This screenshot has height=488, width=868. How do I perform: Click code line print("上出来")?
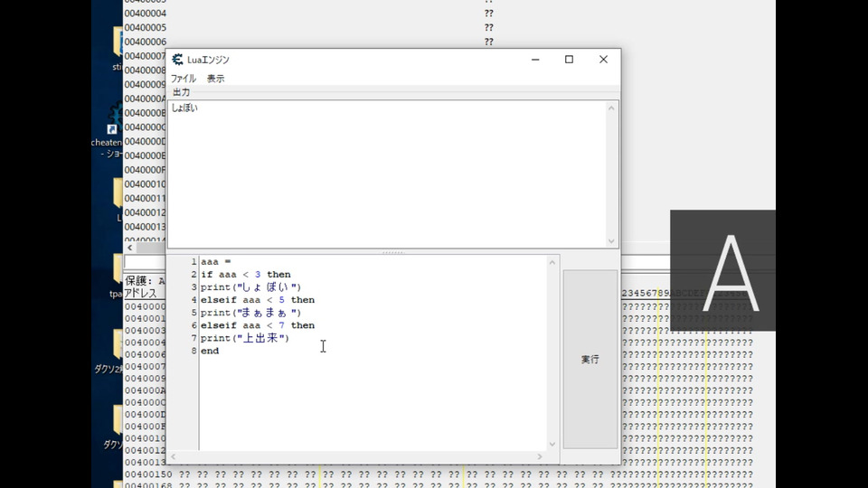click(x=245, y=338)
